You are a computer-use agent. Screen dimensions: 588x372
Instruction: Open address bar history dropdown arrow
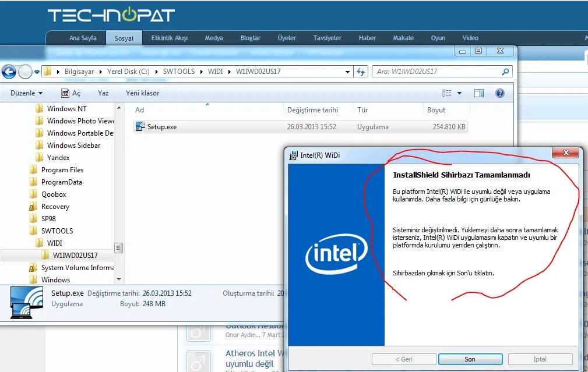tap(348, 72)
